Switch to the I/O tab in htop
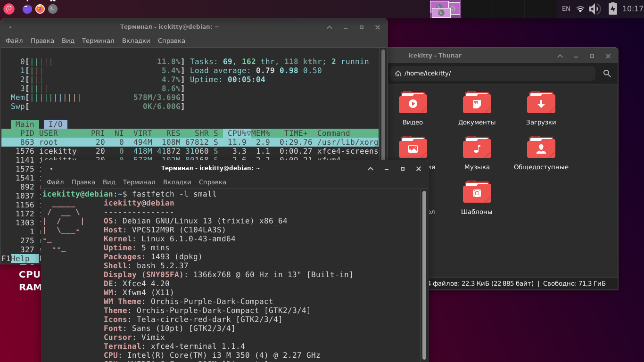Viewport: 644px width, 362px height. coord(56,124)
